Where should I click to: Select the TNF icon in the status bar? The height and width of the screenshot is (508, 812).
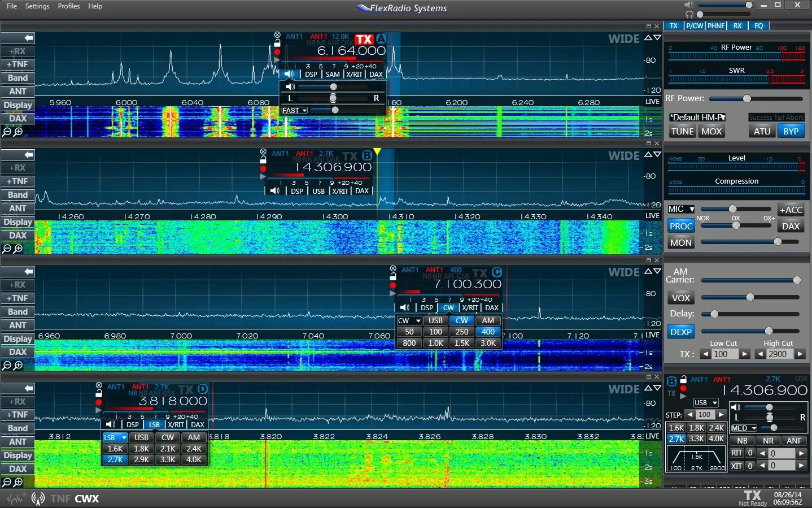[59, 498]
